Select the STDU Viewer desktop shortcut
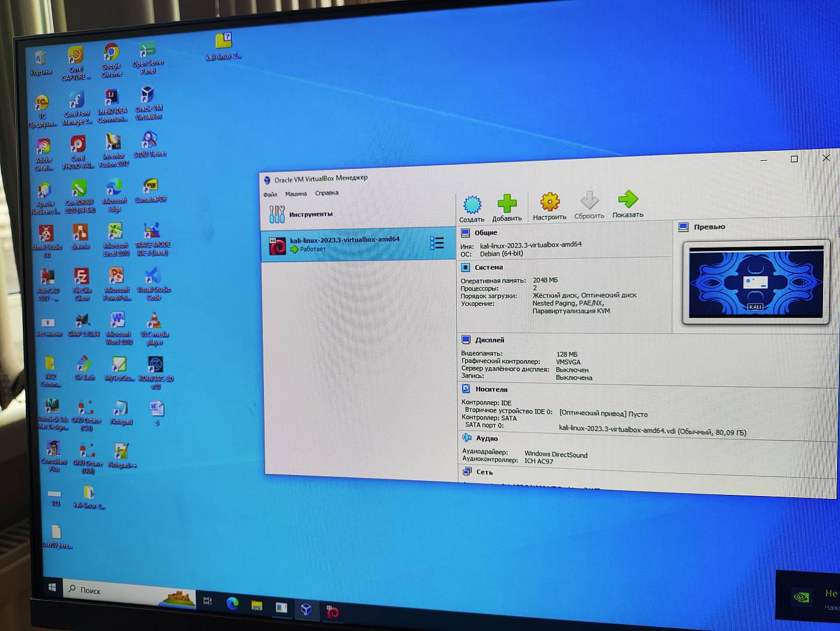The width and height of the screenshot is (840, 631). pyautogui.click(x=150, y=145)
